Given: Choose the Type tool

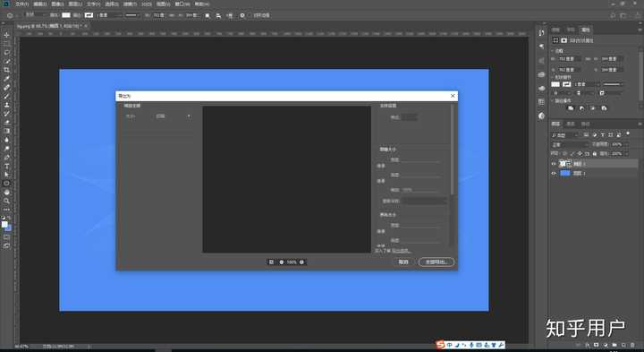Looking at the screenshot, I should (x=6, y=166).
